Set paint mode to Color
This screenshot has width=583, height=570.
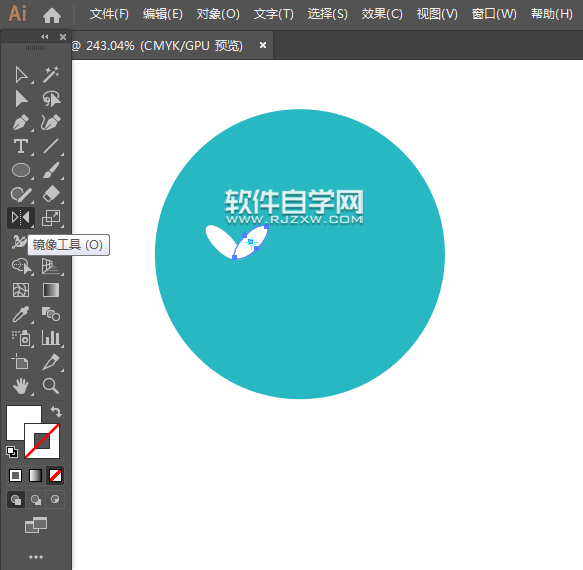point(15,475)
